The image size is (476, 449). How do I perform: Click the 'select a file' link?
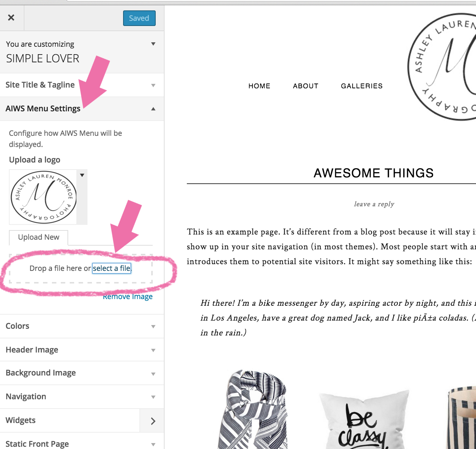pyautogui.click(x=112, y=268)
